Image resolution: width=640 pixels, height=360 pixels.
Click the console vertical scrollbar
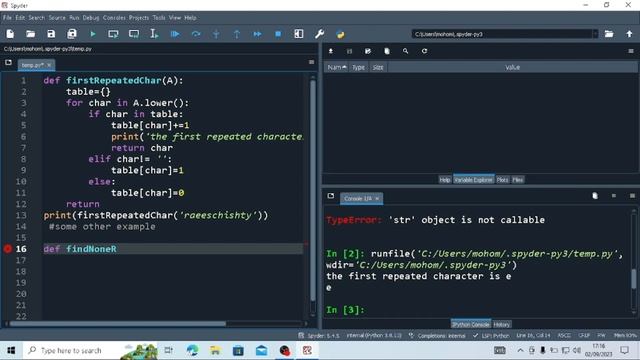coord(633,279)
